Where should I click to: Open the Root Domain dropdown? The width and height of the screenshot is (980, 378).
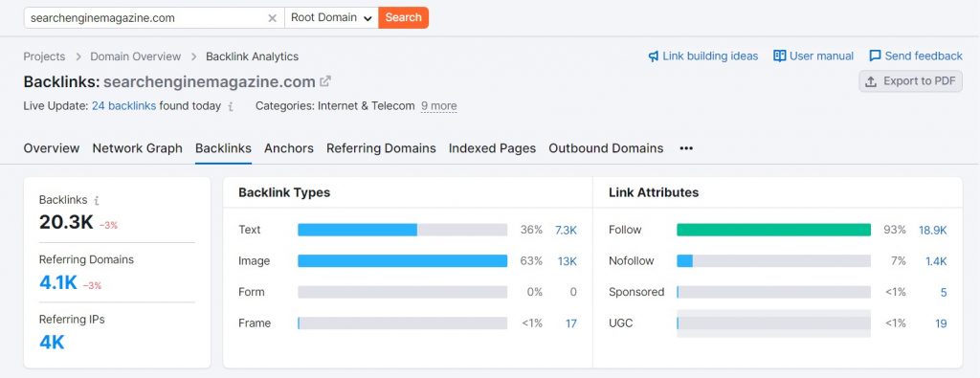coord(331,18)
